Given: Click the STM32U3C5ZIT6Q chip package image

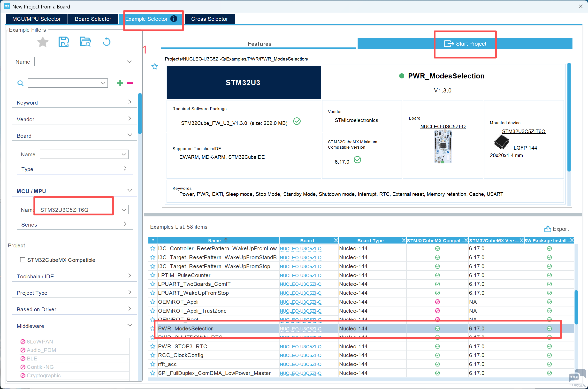Looking at the screenshot, I should 501,142.
